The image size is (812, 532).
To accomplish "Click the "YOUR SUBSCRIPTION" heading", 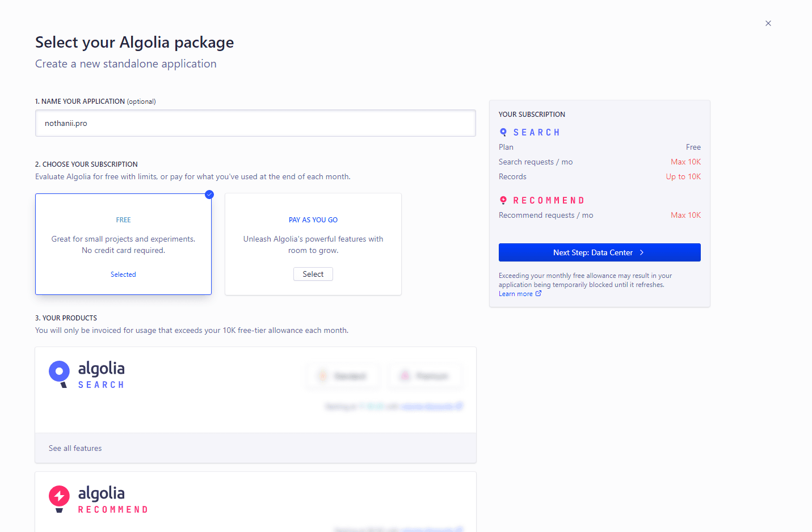I will (532, 115).
